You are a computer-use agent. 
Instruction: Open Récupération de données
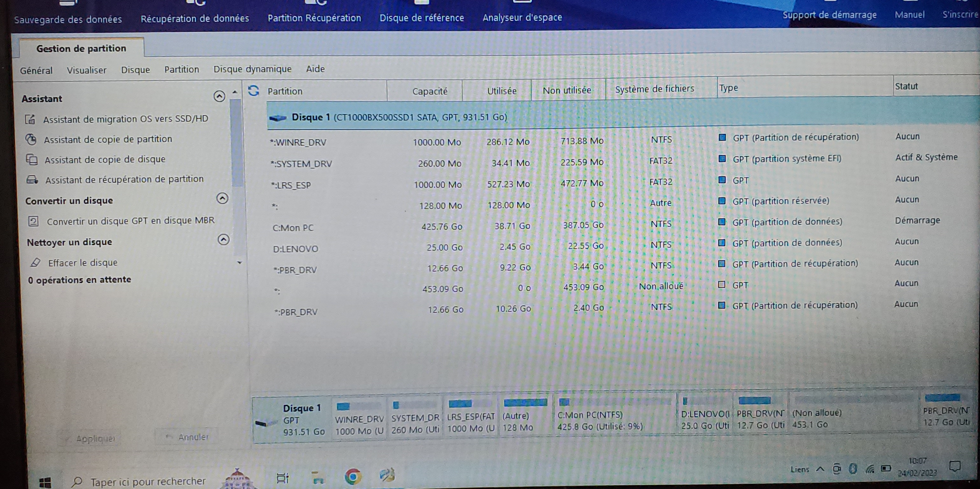[195, 18]
